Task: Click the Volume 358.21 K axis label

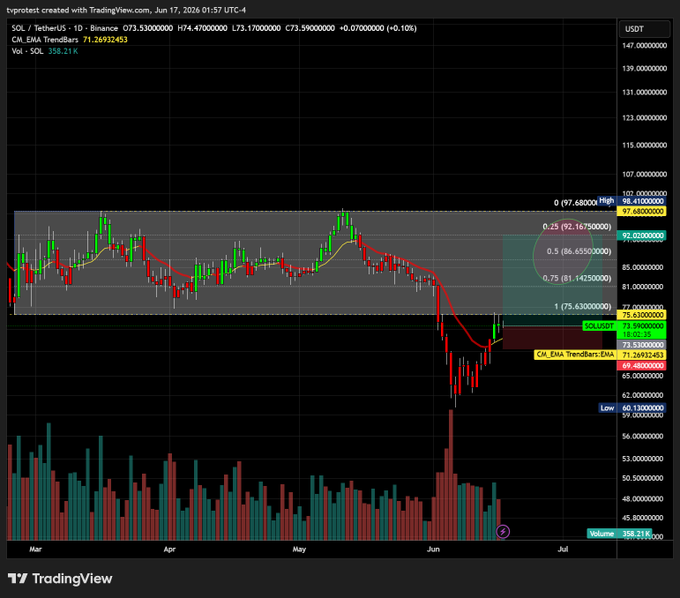Action: click(620, 534)
